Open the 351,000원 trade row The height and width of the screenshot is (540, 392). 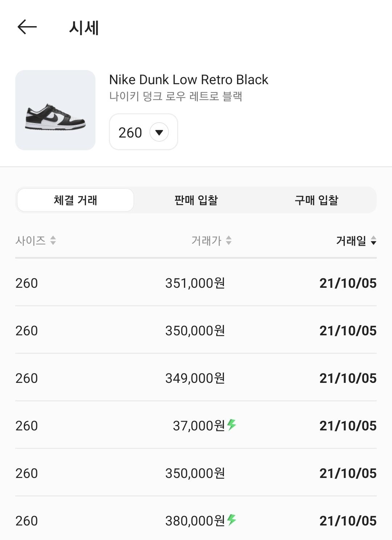coord(195,283)
